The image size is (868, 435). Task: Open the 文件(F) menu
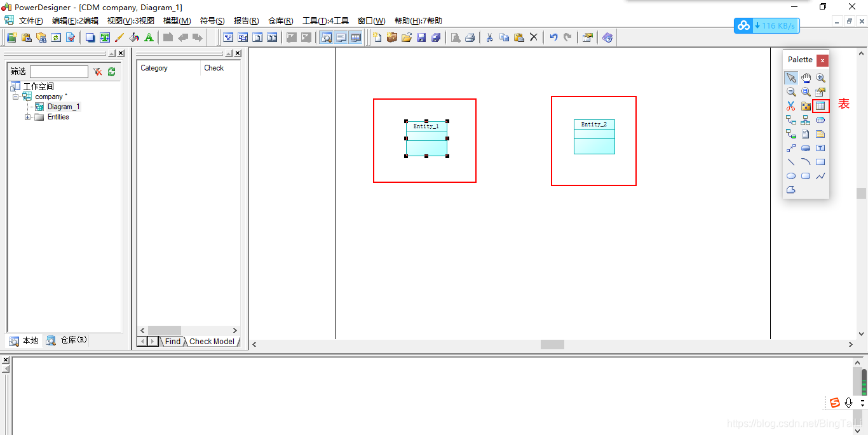pyautogui.click(x=31, y=21)
